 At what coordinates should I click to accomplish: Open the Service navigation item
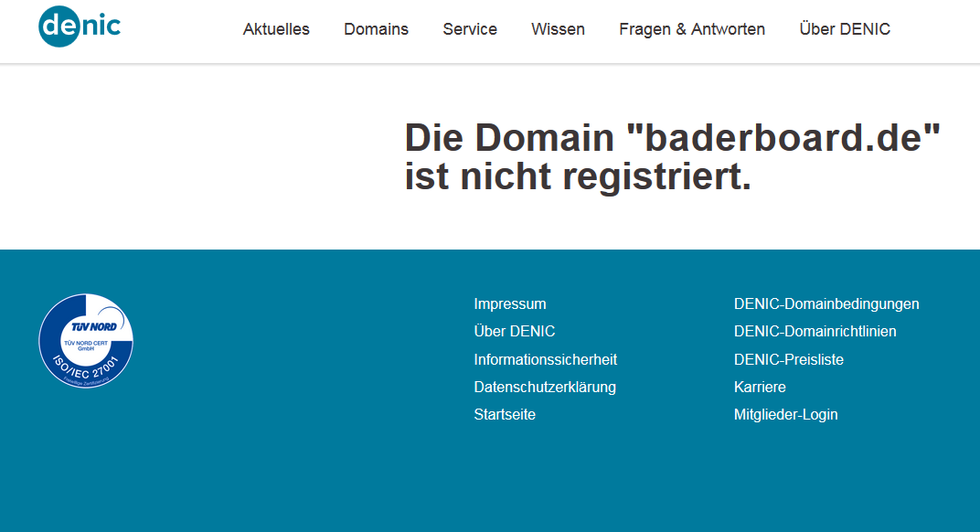coord(470,29)
